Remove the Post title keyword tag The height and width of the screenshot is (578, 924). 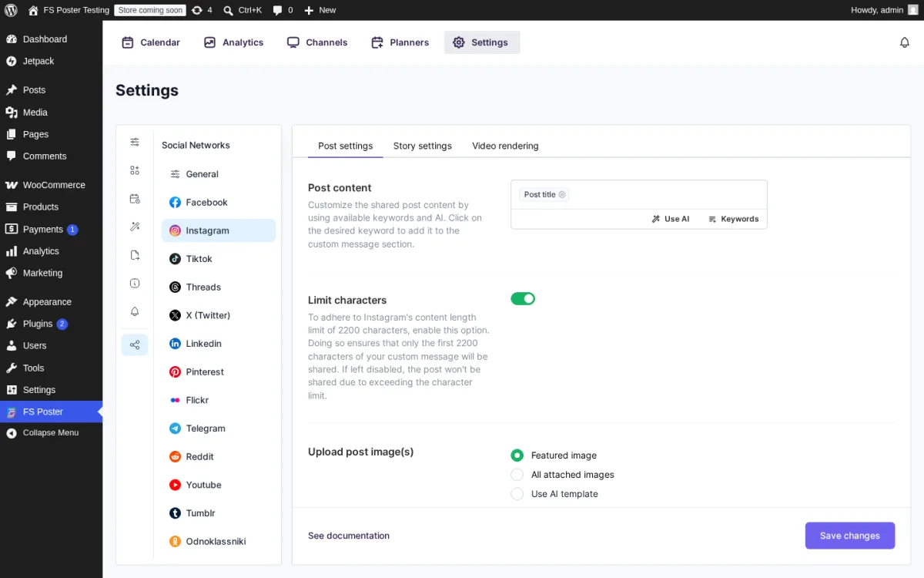point(562,195)
